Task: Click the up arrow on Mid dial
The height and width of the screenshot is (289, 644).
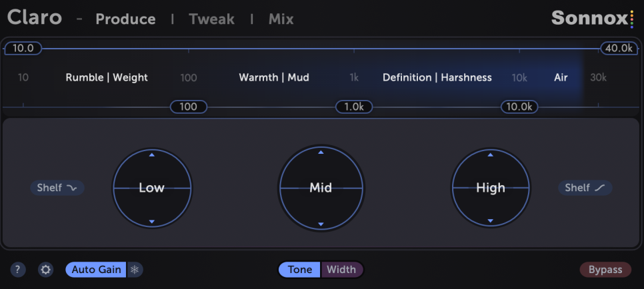Action: [x=321, y=152]
